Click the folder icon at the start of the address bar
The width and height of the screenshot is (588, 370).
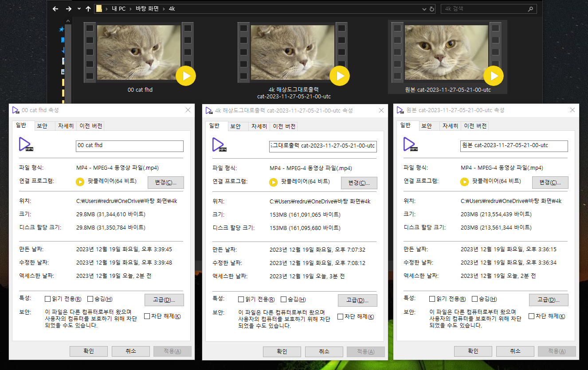(x=100, y=8)
